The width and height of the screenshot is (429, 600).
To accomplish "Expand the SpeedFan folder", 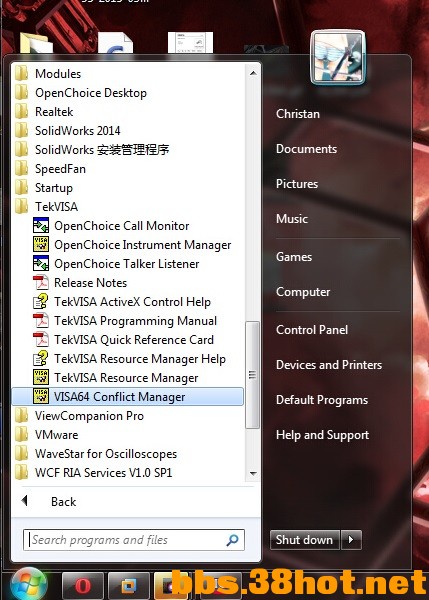I will tap(128, 169).
